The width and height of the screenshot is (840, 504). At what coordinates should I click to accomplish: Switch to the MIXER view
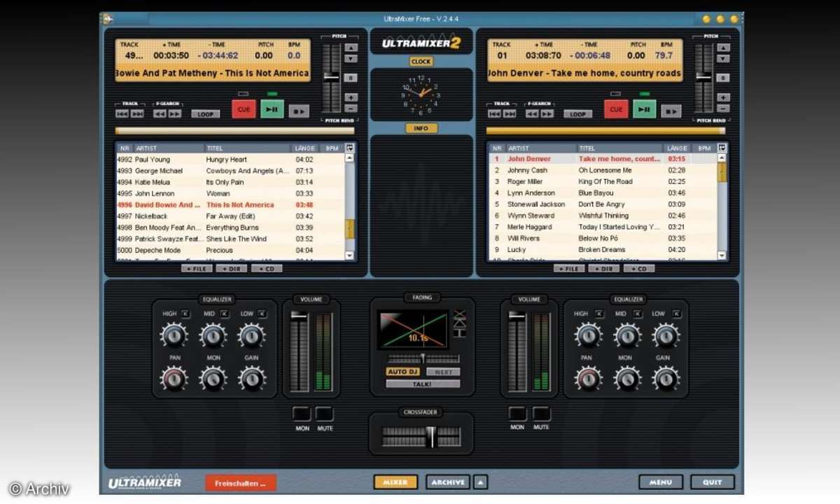pyautogui.click(x=395, y=482)
